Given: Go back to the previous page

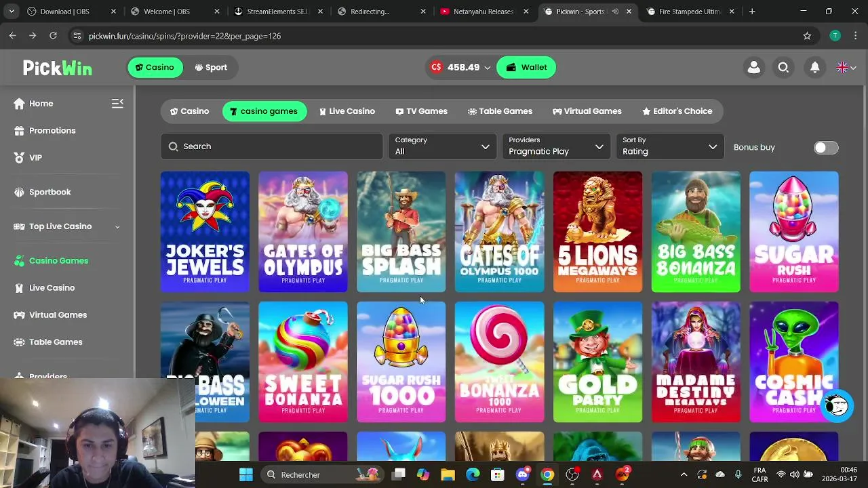Looking at the screenshot, I should point(13,36).
